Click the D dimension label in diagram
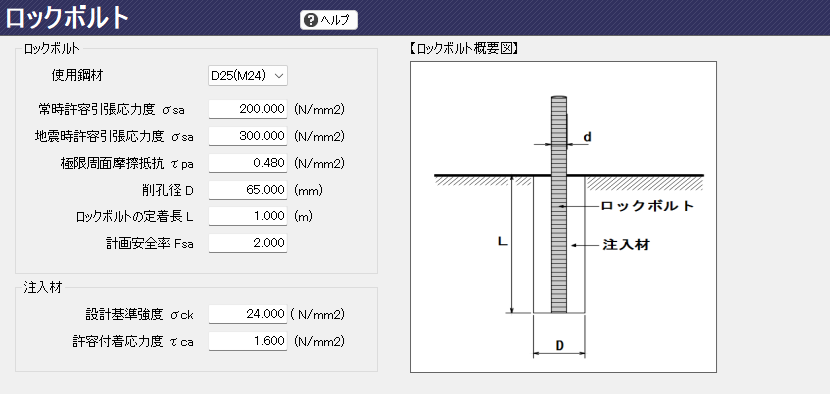Screen dimensions: 830x394 [559, 346]
